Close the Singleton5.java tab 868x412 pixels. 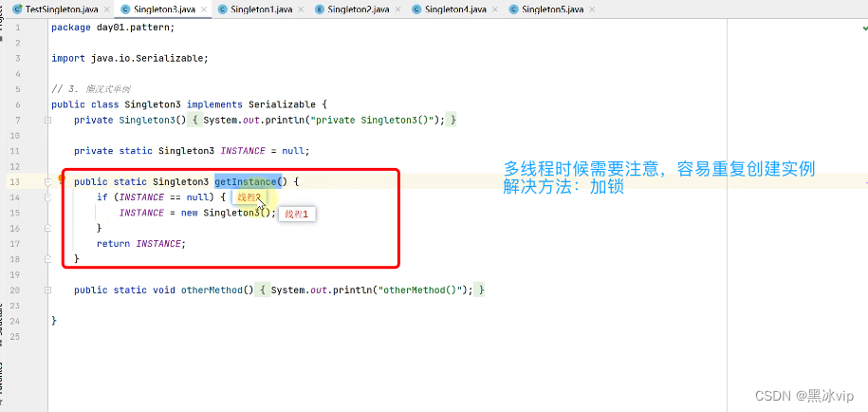[x=592, y=9]
